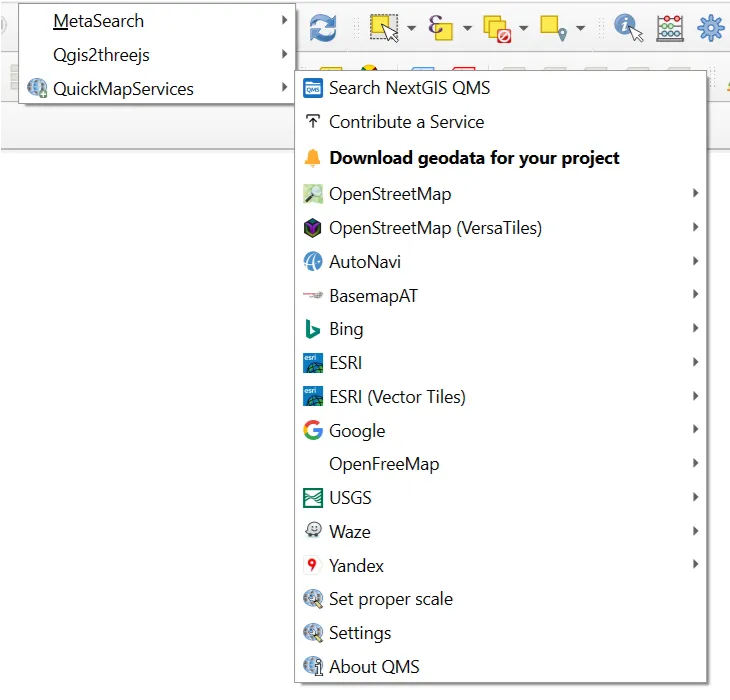This screenshot has width=730, height=700.
Task: Select features by area tool icon
Action: 385,28
